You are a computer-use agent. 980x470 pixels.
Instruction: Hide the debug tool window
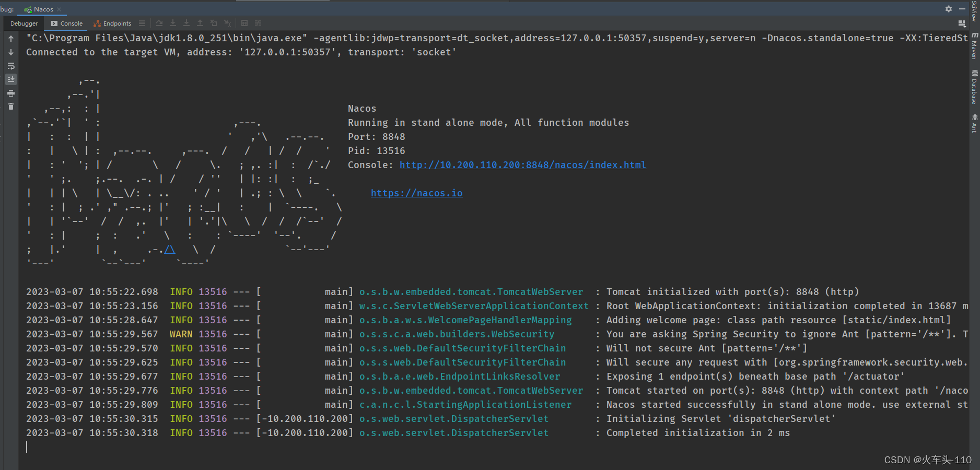(962, 9)
